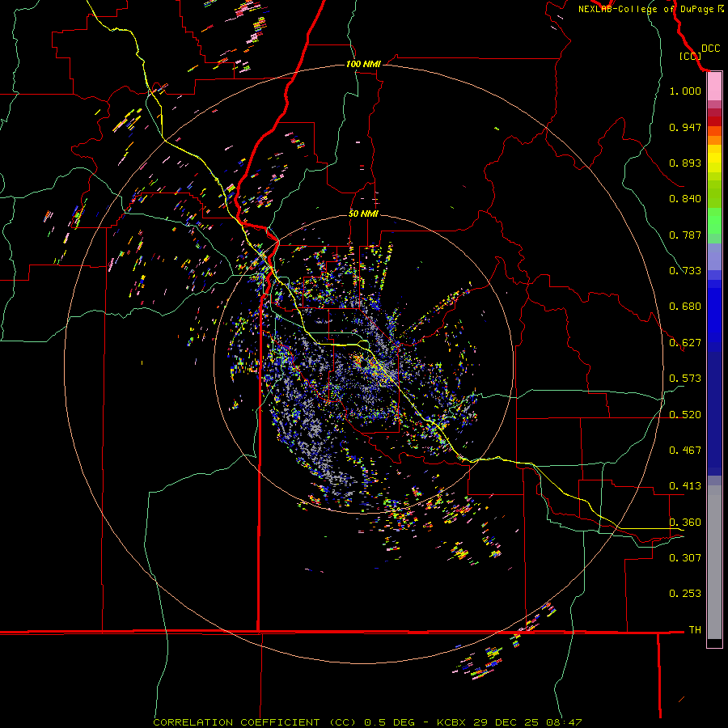
Task: Click the 0.787 scale value
Action: point(685,235)
